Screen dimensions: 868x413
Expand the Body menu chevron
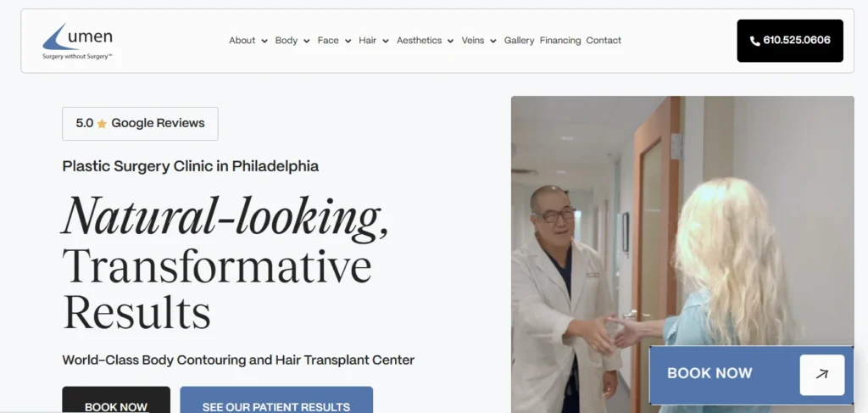pos(307,41)
